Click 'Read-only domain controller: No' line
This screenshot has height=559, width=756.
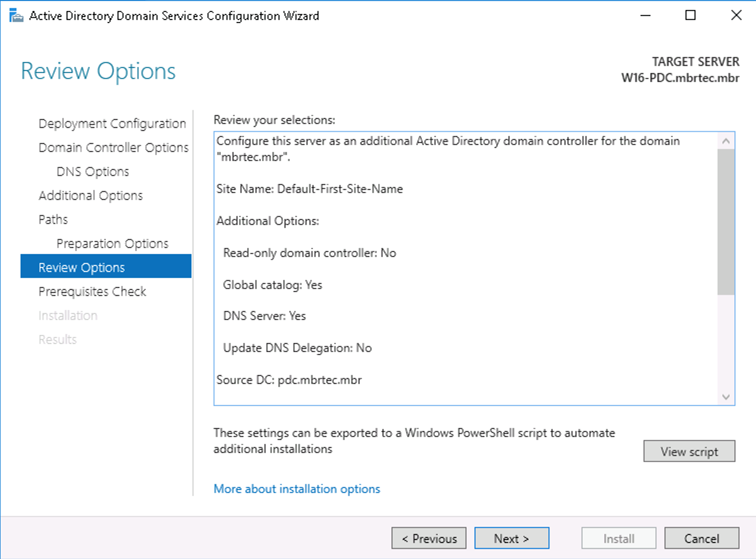click(310, 253)
